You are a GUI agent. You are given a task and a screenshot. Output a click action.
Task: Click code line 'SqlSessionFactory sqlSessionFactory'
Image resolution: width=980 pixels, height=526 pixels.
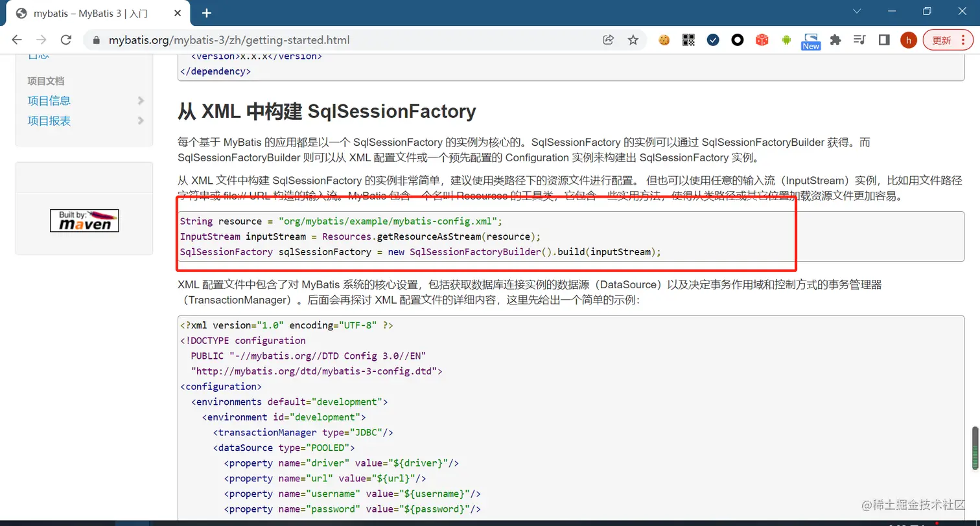pos(421,251)
